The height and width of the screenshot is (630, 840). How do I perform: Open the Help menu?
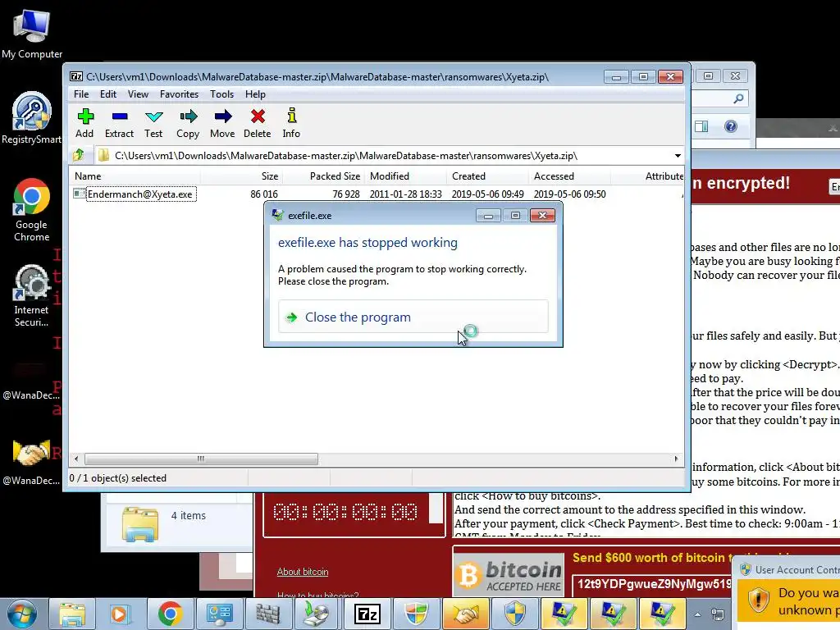[x=256, y=94]
